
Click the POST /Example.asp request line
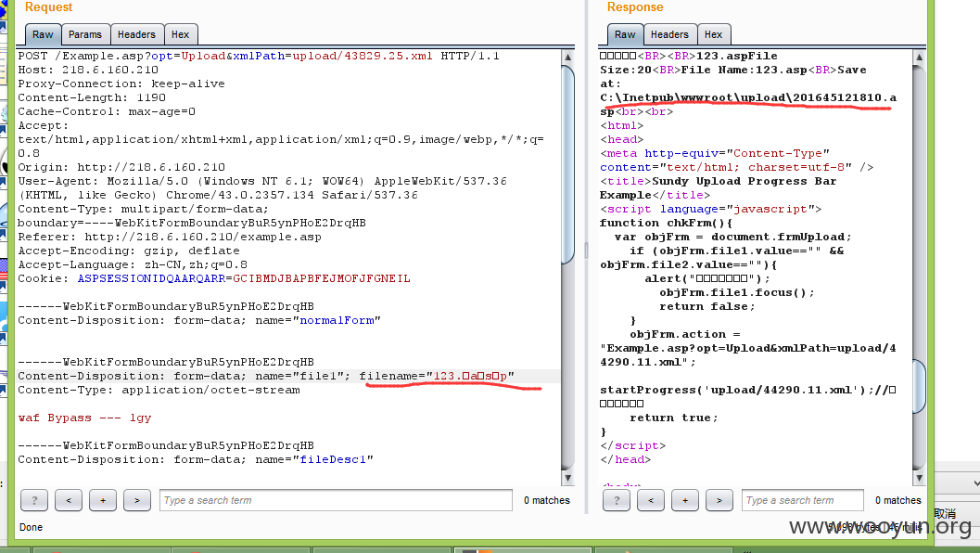click(259, 57)
